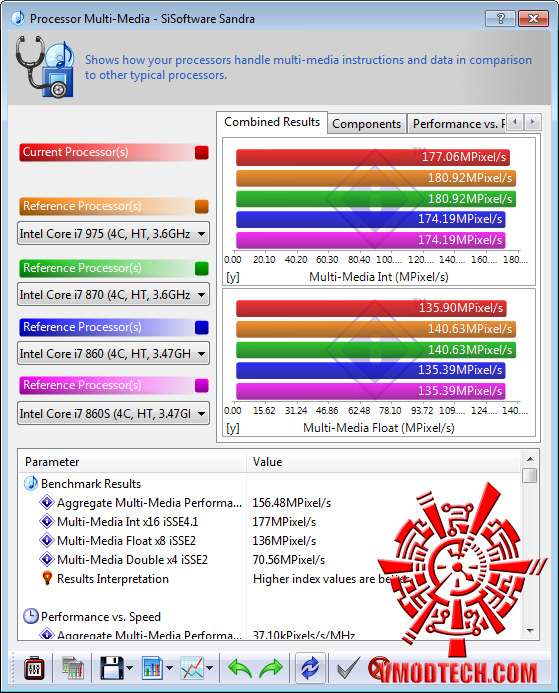Screen dimensions: 559x693
Task: Click the diamond icon beside Multi-Media Int
Action: [x=46, y=522]
